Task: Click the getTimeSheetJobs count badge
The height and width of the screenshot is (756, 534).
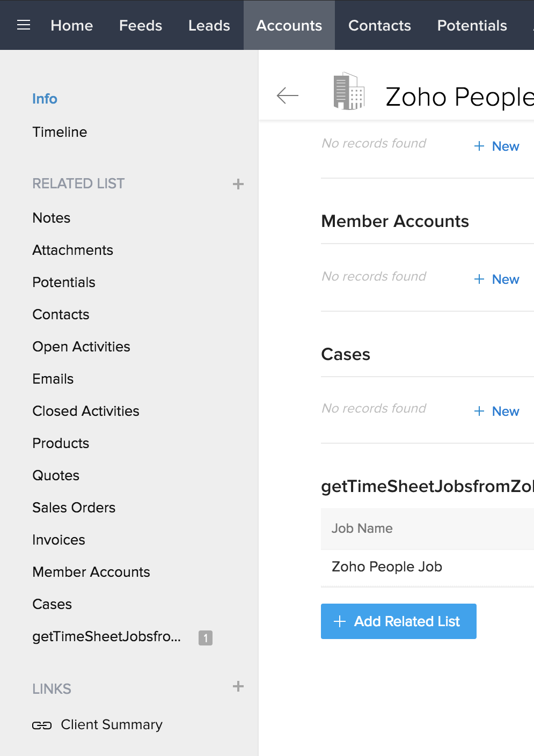Action: [206, 637]
